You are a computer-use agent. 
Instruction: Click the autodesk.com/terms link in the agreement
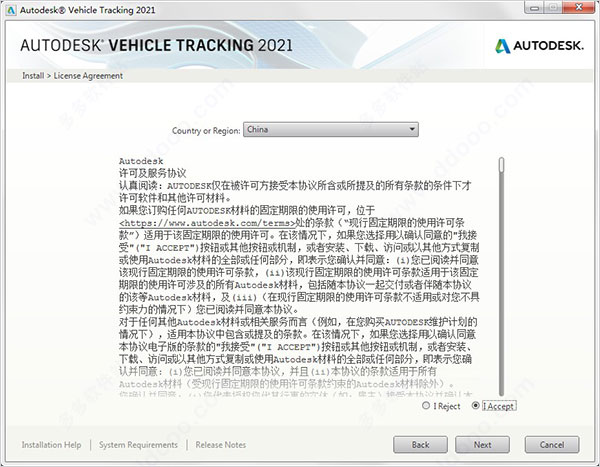[x=207, y=223]
